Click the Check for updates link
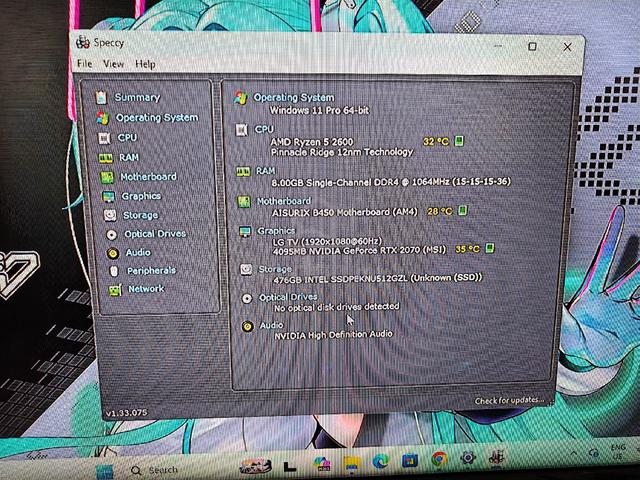640x480 pixels. (x=509, y=400)
